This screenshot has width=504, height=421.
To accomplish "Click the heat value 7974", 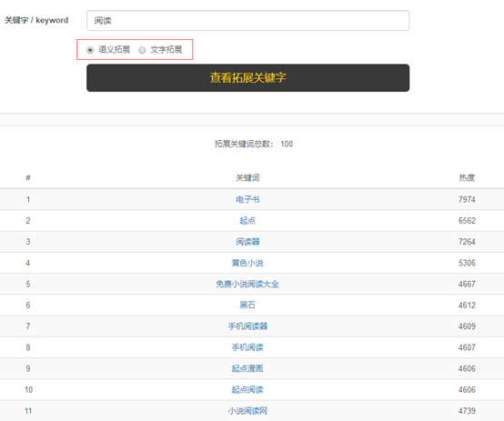I will coord(467,199).
